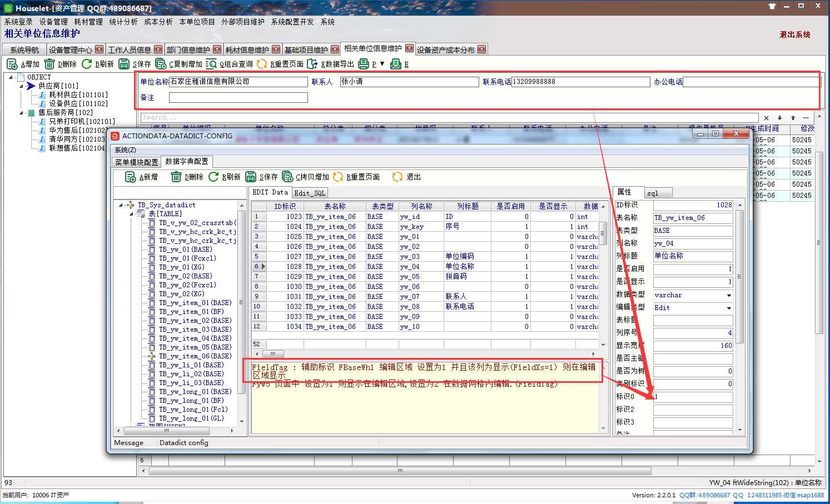Click A增加 add icon in main toolbar
830x504 pixels.
pyautogui.click(x=12, y=64)
